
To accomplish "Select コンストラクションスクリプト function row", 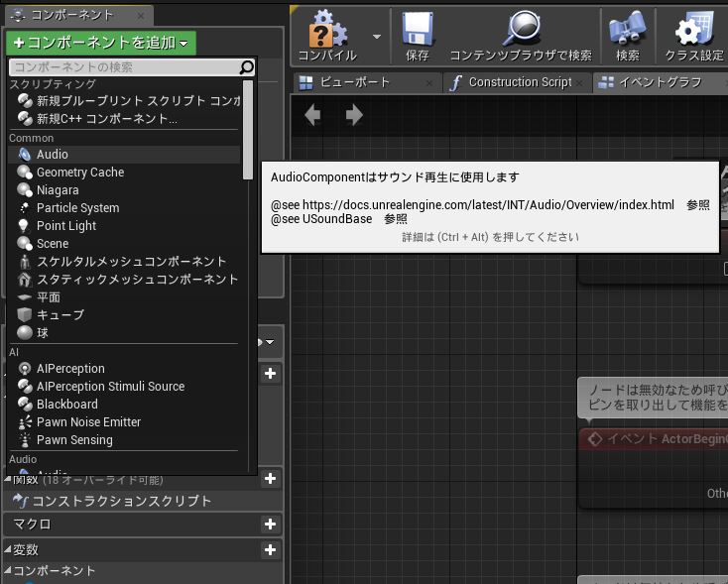I will pos(142,501).
